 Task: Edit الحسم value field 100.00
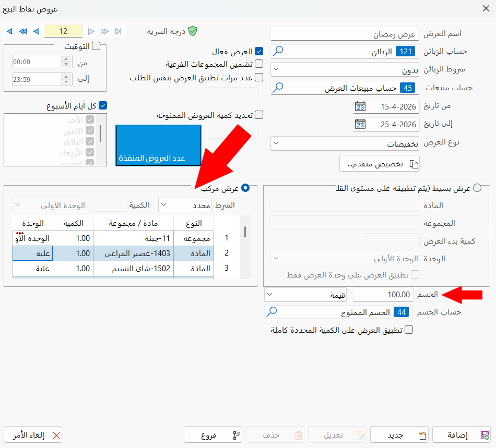[x=383, y=295]
